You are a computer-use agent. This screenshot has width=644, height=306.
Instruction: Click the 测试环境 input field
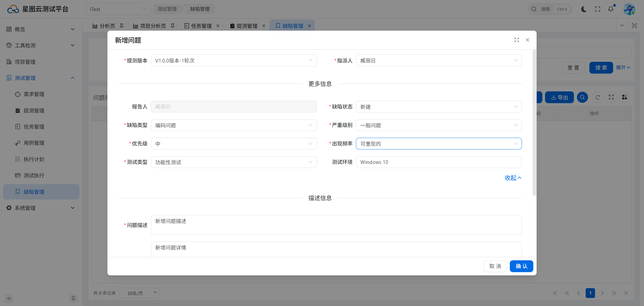[x=438, y=162]
